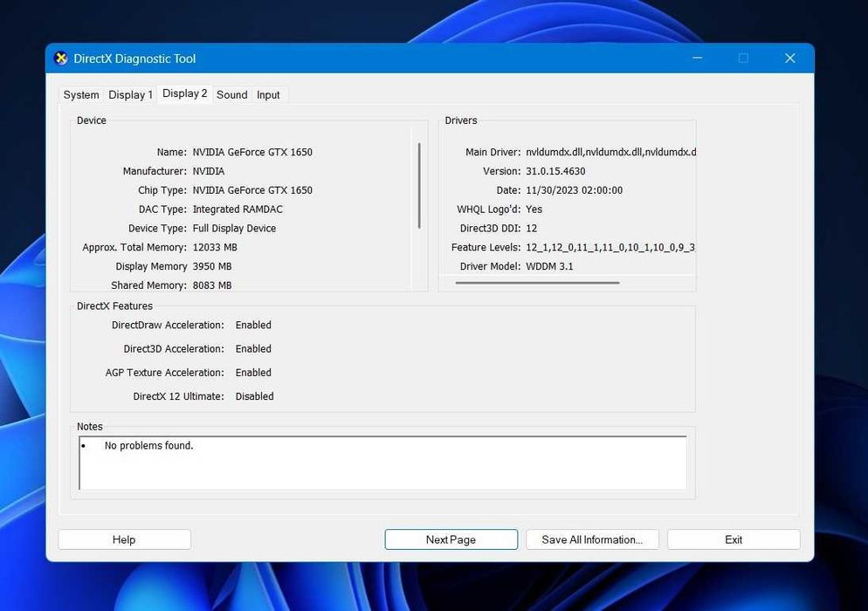Click the Help button
Viewport: 868px width, 611px height.
pyautogui.click(x=124, y=539)
